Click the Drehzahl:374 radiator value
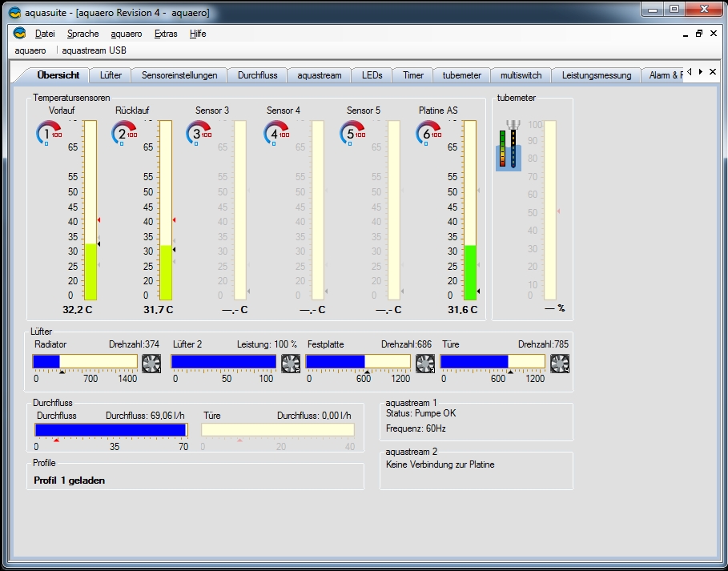The height and width of the screenshot is (571, 728). point(135,344)
